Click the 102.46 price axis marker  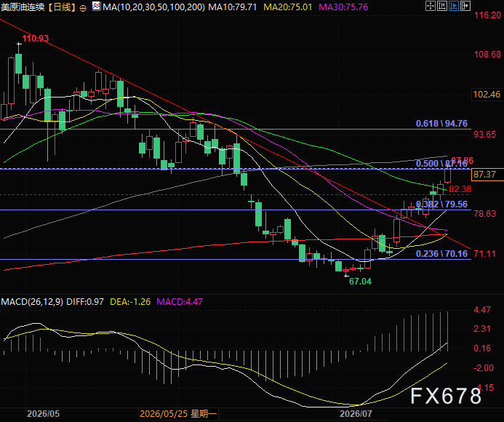tap(487, 95)
